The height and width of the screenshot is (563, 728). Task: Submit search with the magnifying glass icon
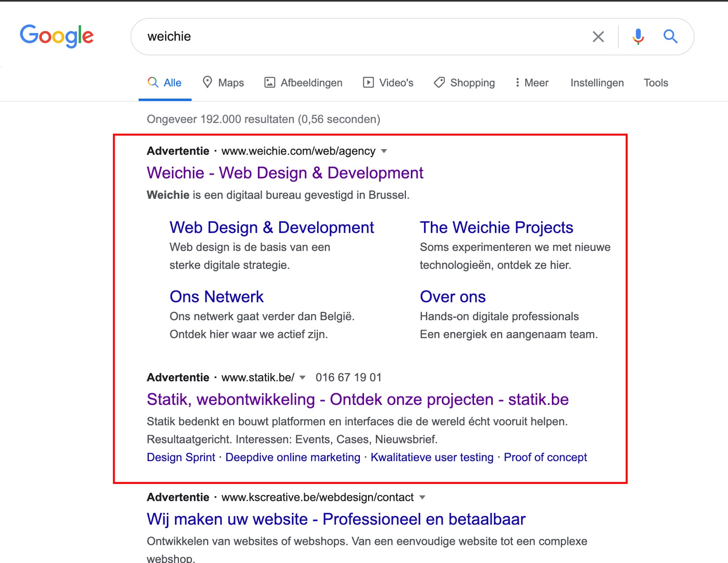click(670, 36)
